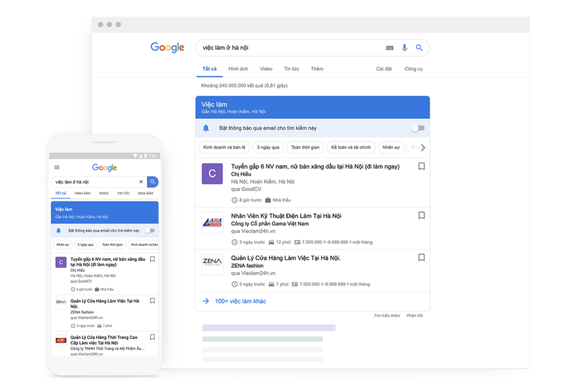
Task: Open 'MUA SẮM' tab on phone
Action: pos(145,194)
